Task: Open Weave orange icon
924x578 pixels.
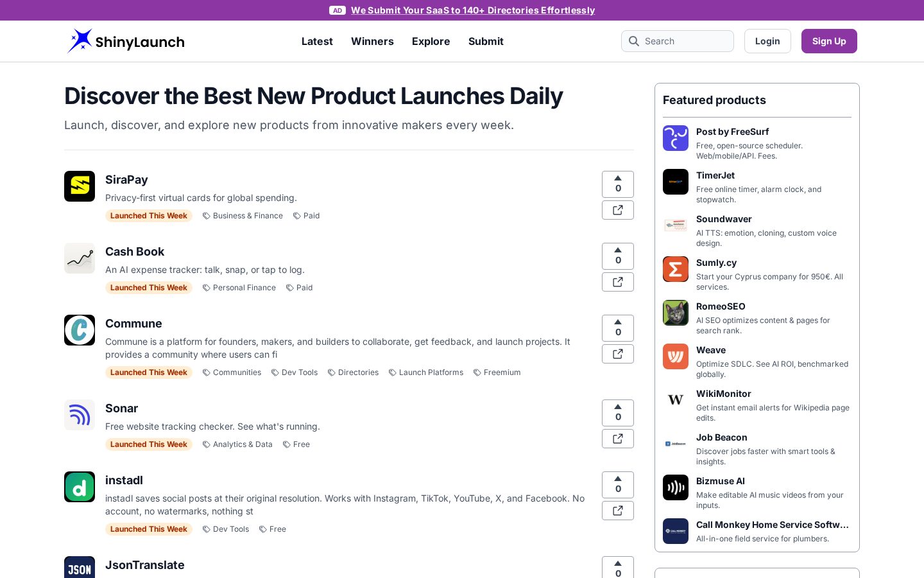Action: [x=676, y=356]
